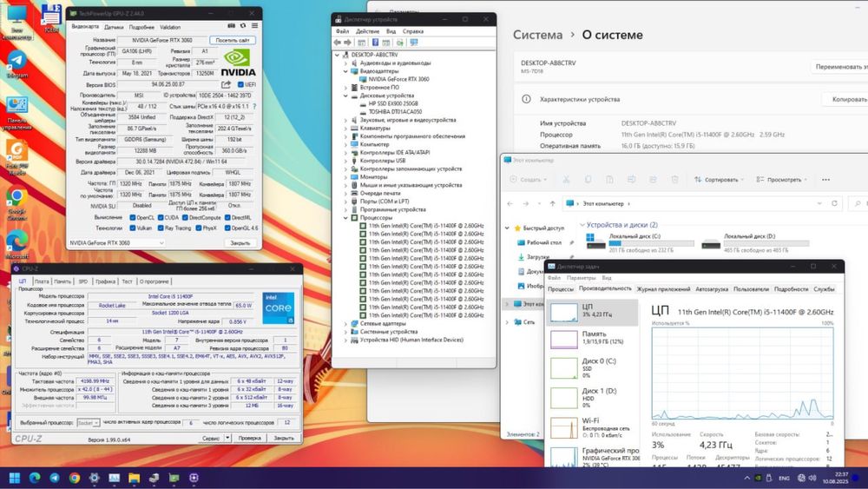Open File Explorer from the taskbar
This screenshot has width=868, height=489.
click(x=135, y=478)
